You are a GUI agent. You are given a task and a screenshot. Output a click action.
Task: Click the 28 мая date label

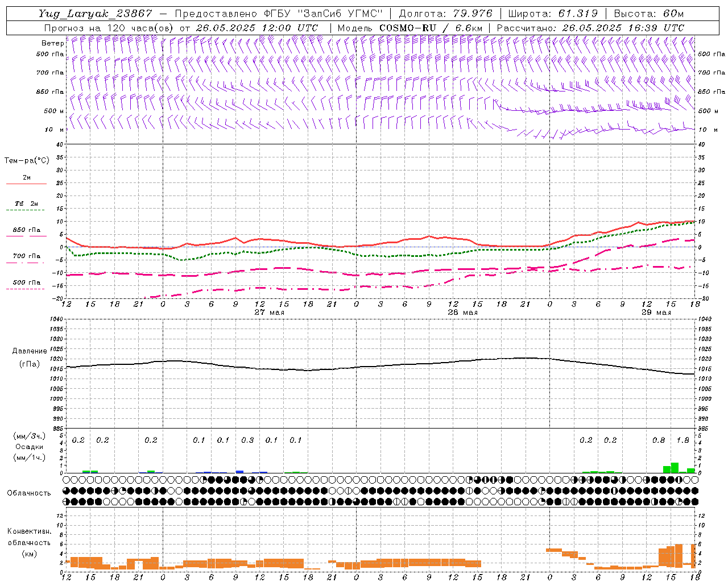tap(463, 313)
